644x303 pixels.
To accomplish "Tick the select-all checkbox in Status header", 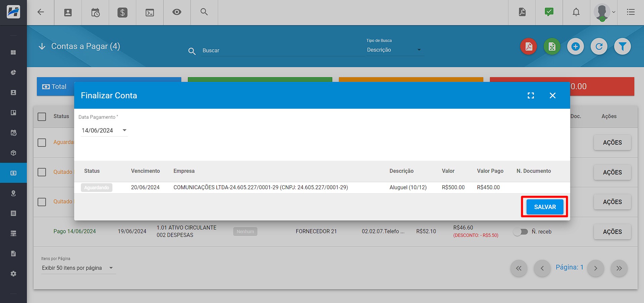I will [42, 117].
